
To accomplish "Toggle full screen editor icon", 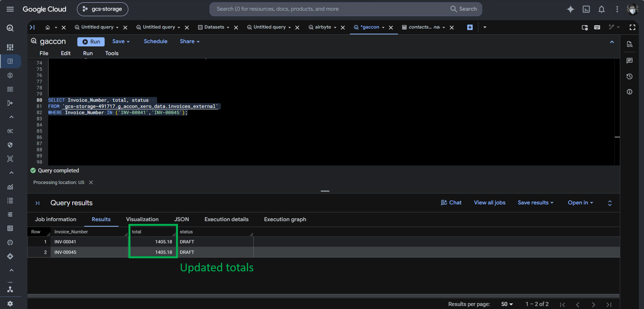I will click(632, 27).
